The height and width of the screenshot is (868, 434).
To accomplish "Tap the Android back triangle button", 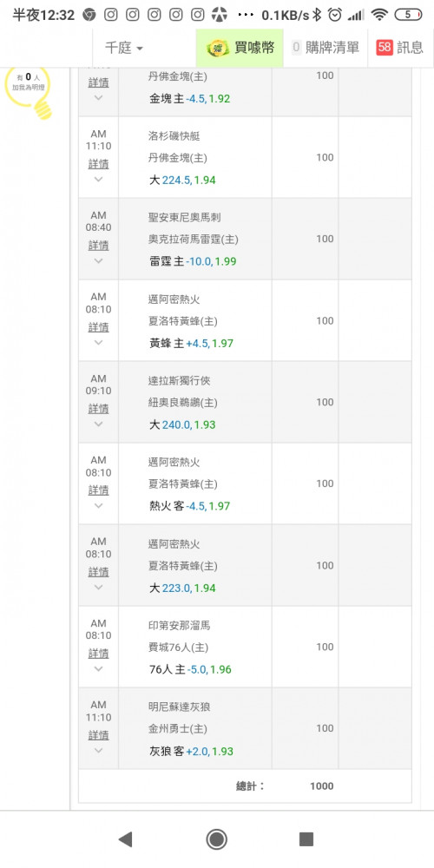I will coord(126,839).
